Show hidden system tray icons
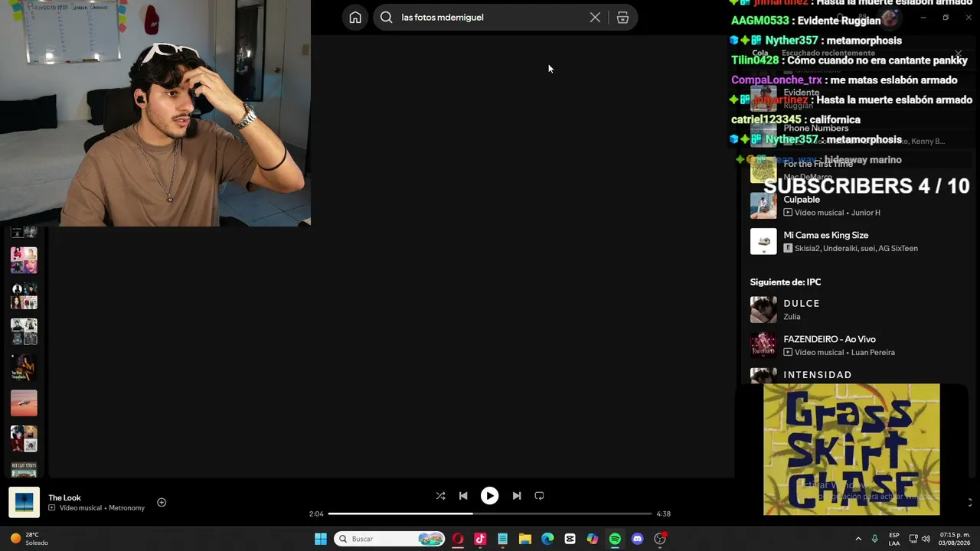Viewport: 980px width, 551px height. point(857,539)
